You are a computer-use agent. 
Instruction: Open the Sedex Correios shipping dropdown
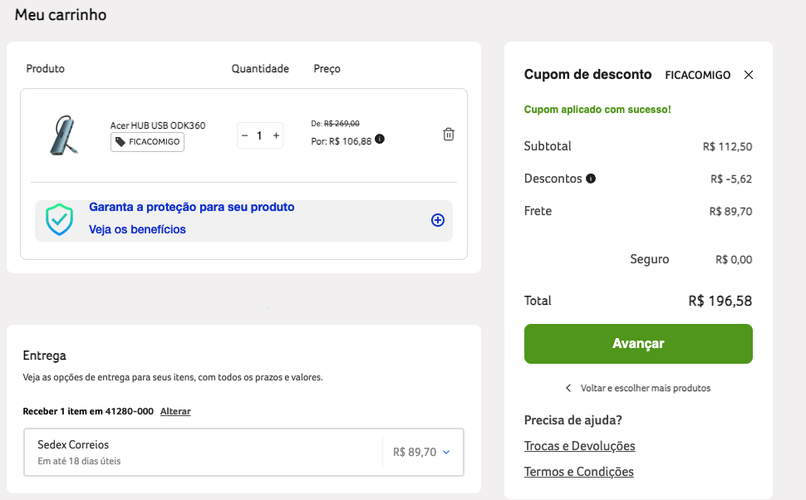(446, 452)
